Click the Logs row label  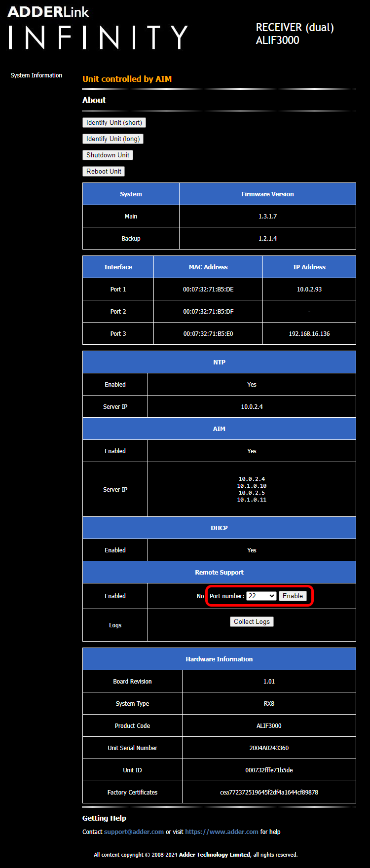(x=115, y=625)
